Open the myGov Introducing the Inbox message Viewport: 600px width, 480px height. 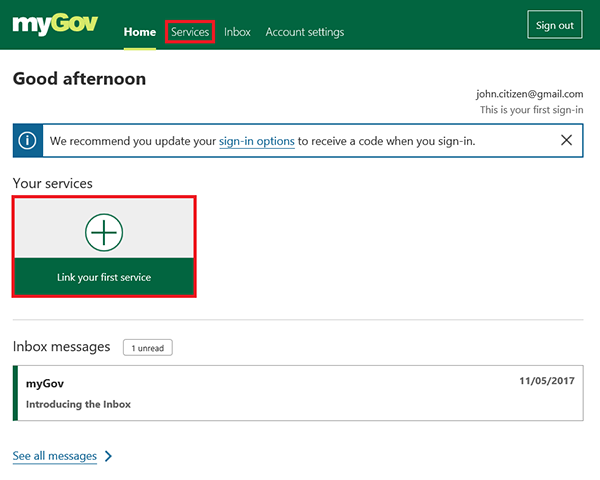click(x=298, y=393)
